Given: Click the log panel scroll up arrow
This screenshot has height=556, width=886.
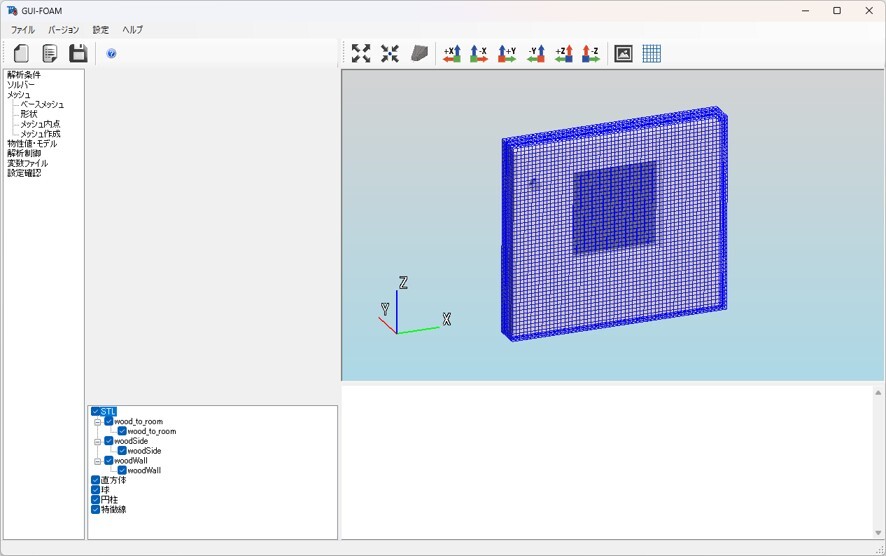Looking at the screenshot, I should pos(878,392).
